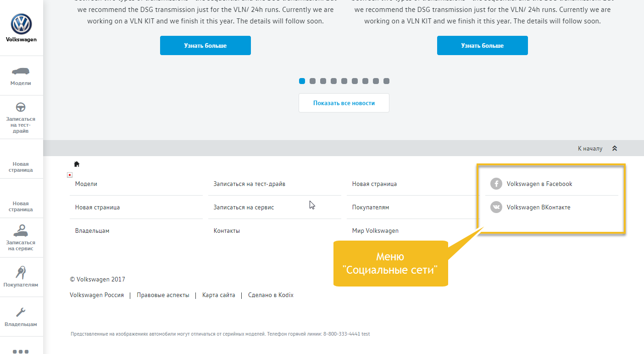Open Новая страница link above Покупателям
Screen dimensions: 644x354
374,184
